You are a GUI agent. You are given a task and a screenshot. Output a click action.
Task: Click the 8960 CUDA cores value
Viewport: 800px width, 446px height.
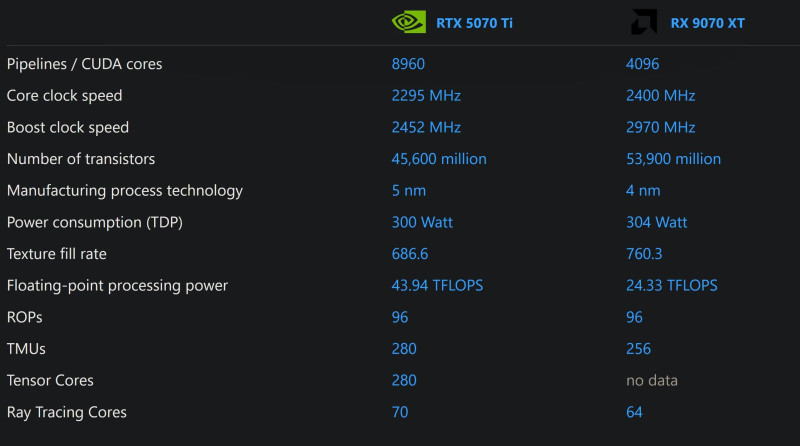[x=408, y=64]
